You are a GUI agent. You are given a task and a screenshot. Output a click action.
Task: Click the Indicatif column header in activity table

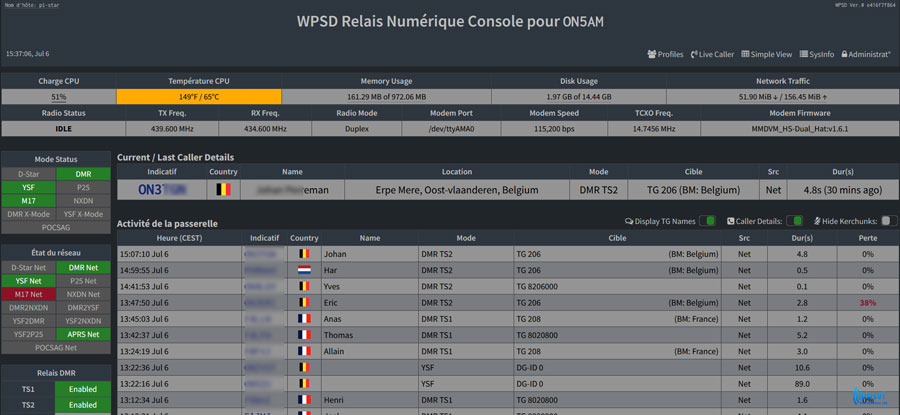(265, 238)
